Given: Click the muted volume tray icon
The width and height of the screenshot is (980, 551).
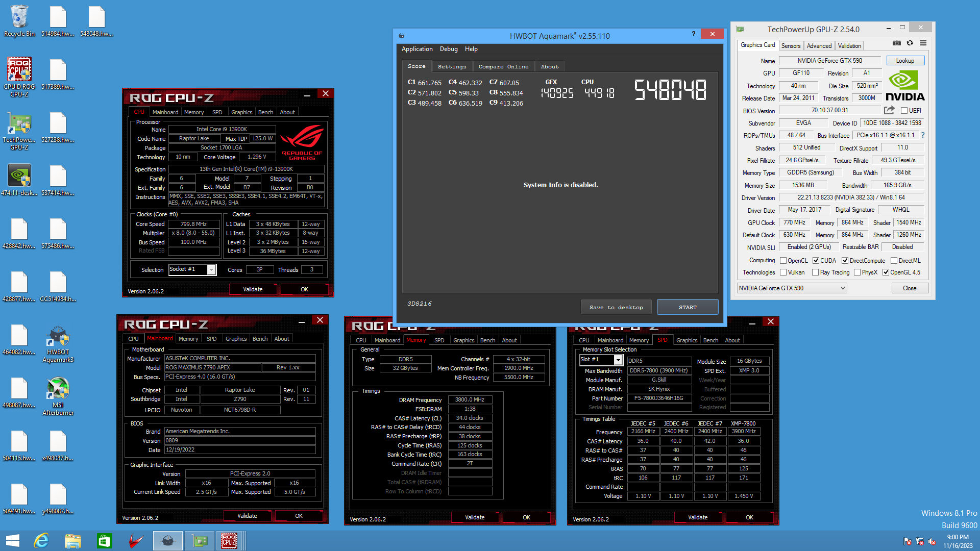Looking at the screenshot, I should 932,541.
